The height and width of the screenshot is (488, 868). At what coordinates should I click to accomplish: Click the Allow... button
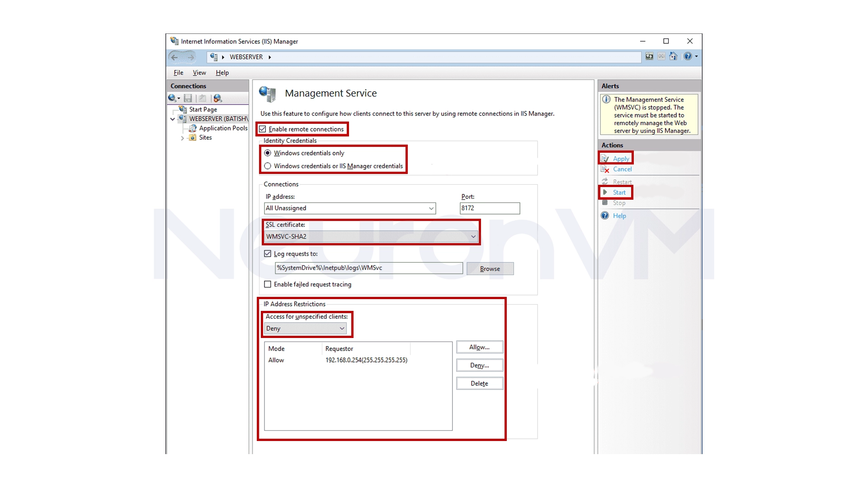(x=479, y=347)
